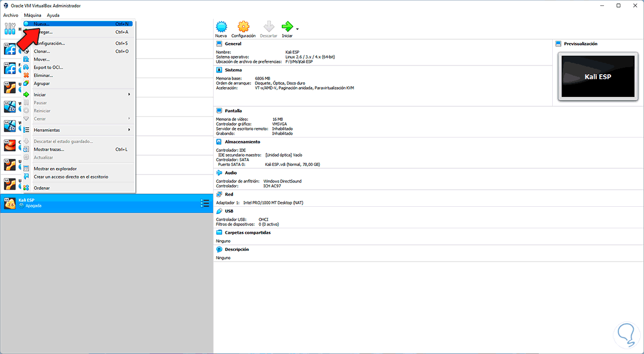The image size is (644, 354).
Task: Expand the Iniciar submenu arrow
Action: [129, 95]
